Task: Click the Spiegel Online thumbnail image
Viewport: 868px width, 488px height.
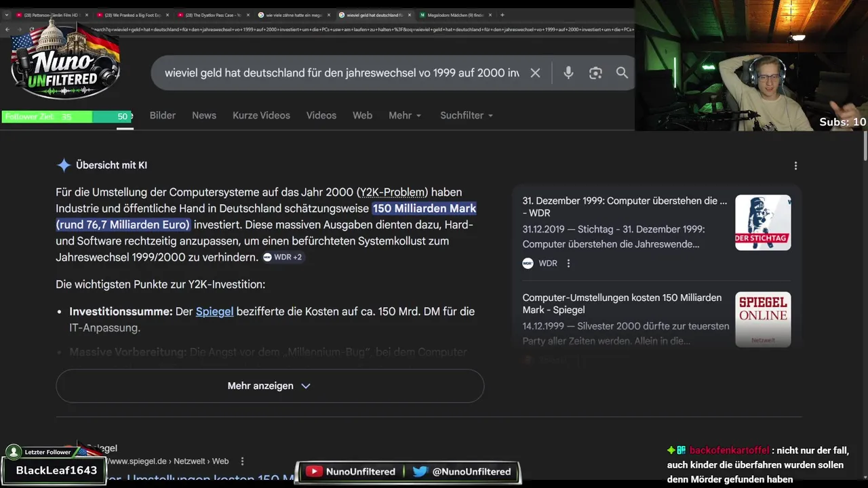Action: coord(763,319)
